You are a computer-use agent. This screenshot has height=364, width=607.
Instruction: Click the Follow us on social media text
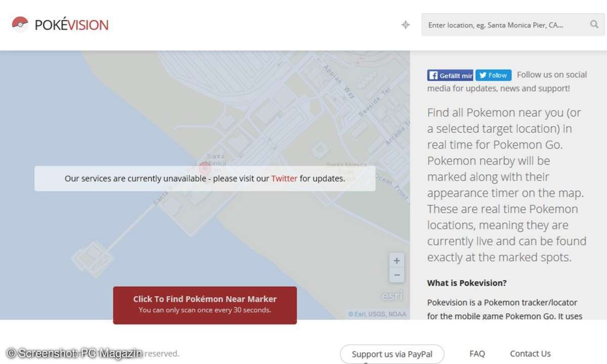point(507,81)
